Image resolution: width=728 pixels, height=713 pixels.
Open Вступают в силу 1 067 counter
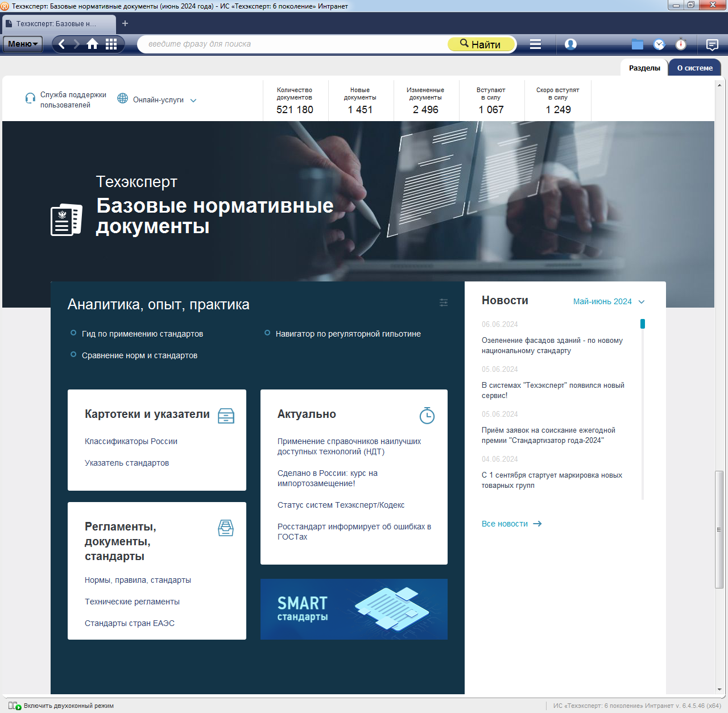click(x=491, y=101)
